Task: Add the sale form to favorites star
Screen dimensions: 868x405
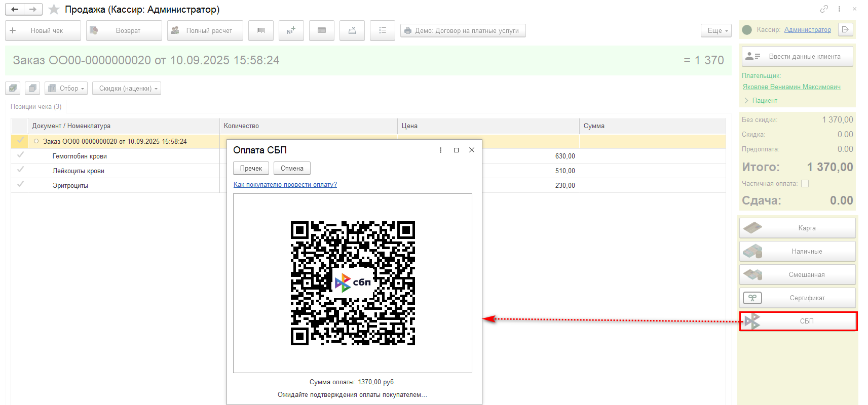Action: [x=54, y=10]
